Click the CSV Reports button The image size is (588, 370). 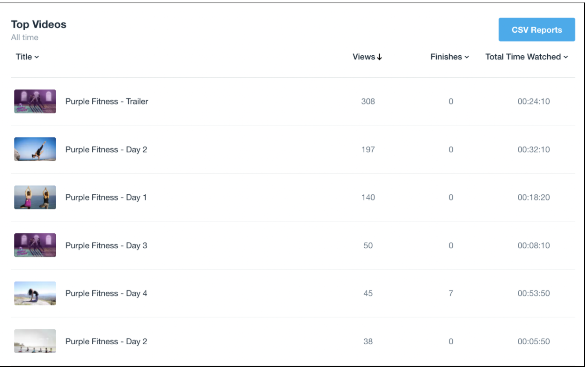537,30
